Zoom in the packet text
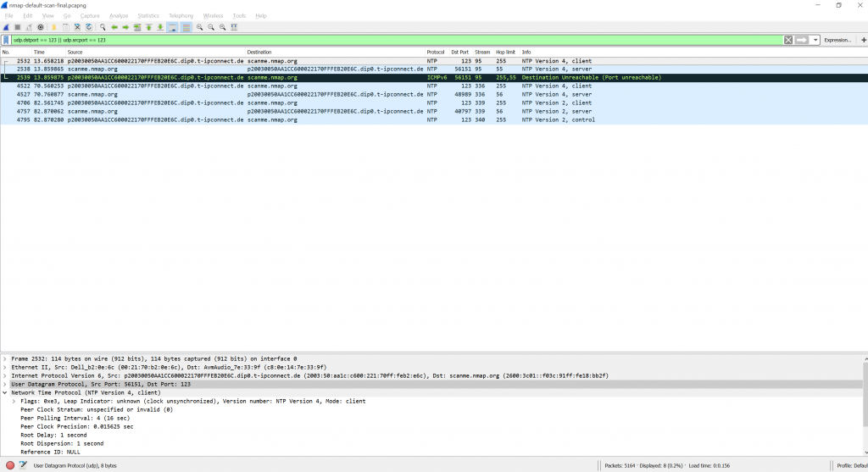 pos(199,27)
